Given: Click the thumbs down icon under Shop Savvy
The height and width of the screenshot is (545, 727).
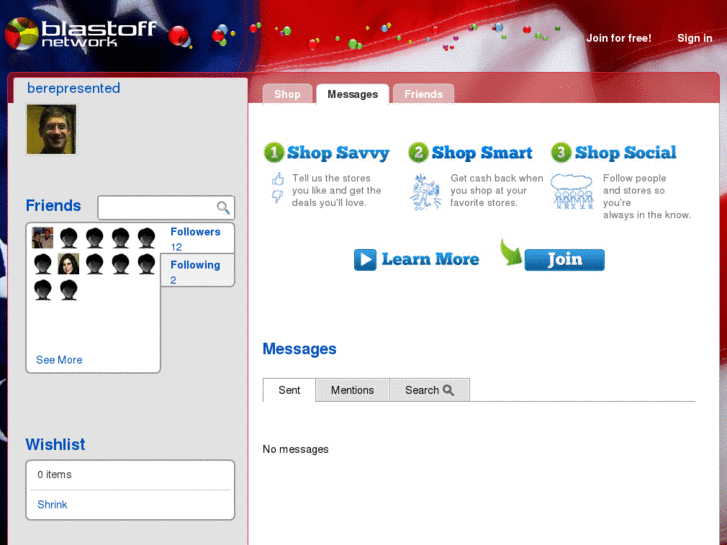Looking at the screenshot, I should (277, 197).
